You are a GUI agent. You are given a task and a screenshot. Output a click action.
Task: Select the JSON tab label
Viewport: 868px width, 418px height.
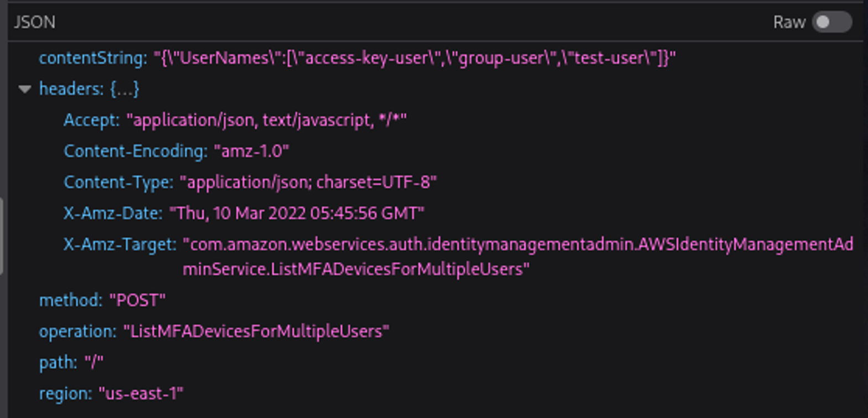pyautogui.click(x=33, y=22)
